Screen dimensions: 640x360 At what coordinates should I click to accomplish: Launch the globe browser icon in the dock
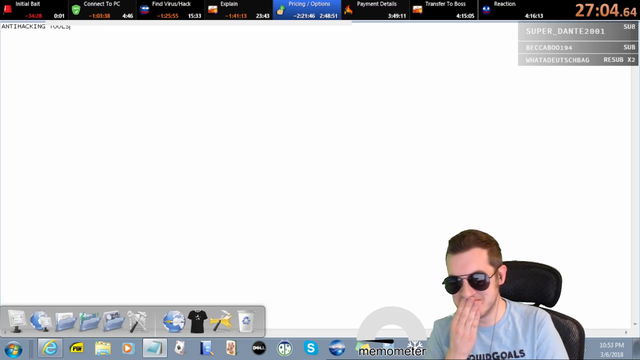coord(174,321)
